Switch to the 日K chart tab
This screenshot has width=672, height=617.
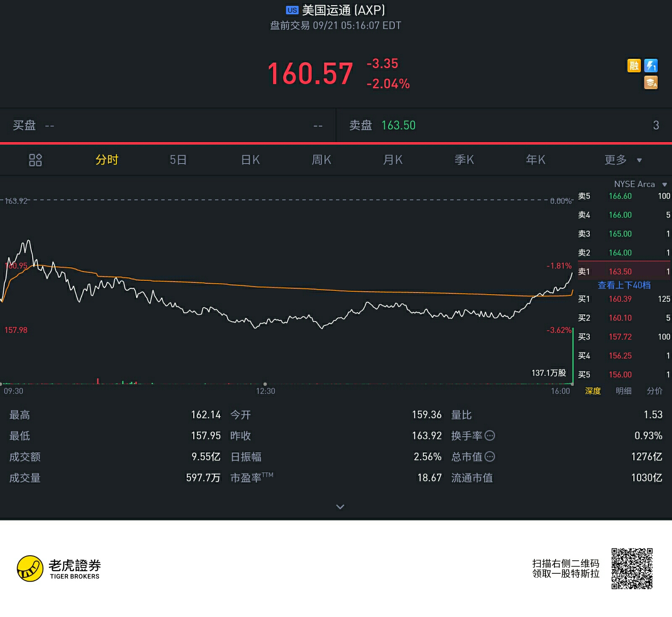coord(250,160)
